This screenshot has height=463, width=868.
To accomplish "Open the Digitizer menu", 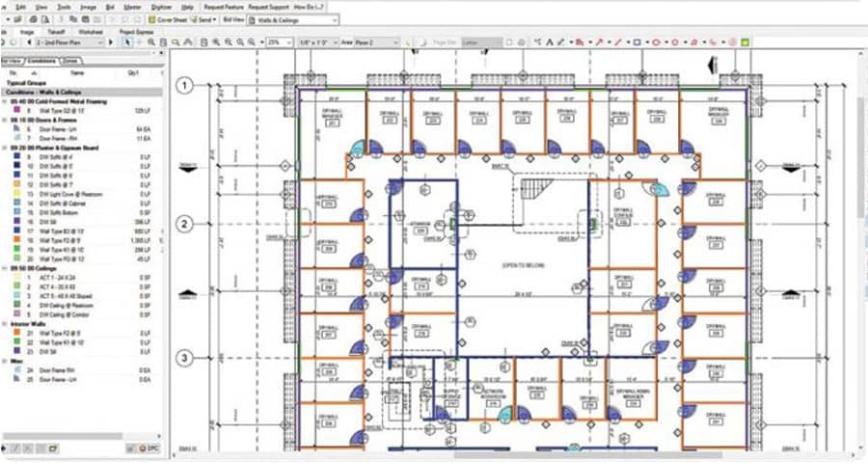I will pos(161,7).
